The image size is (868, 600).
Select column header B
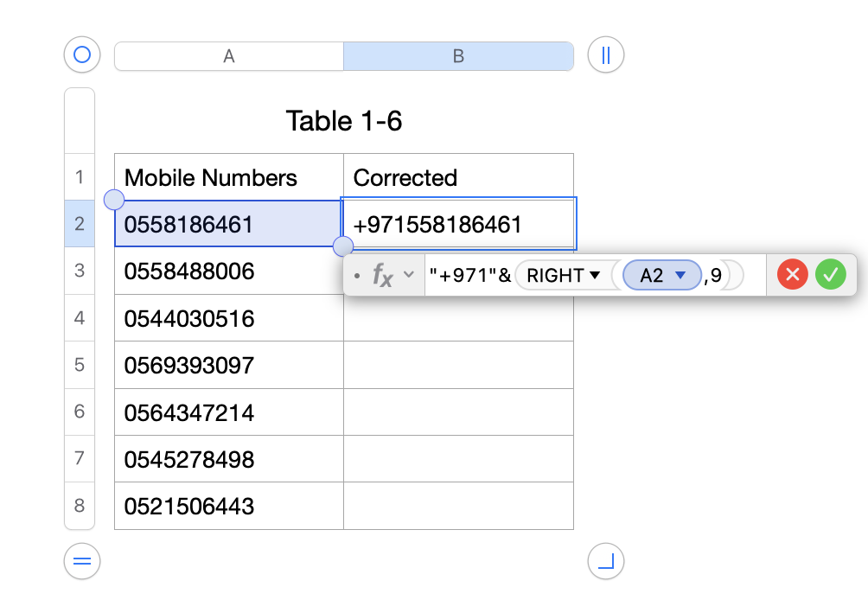click(x=458, y=55)
